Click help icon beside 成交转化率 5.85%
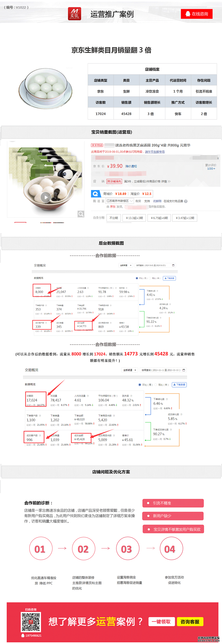222x644 pixels. pos(181,414)
